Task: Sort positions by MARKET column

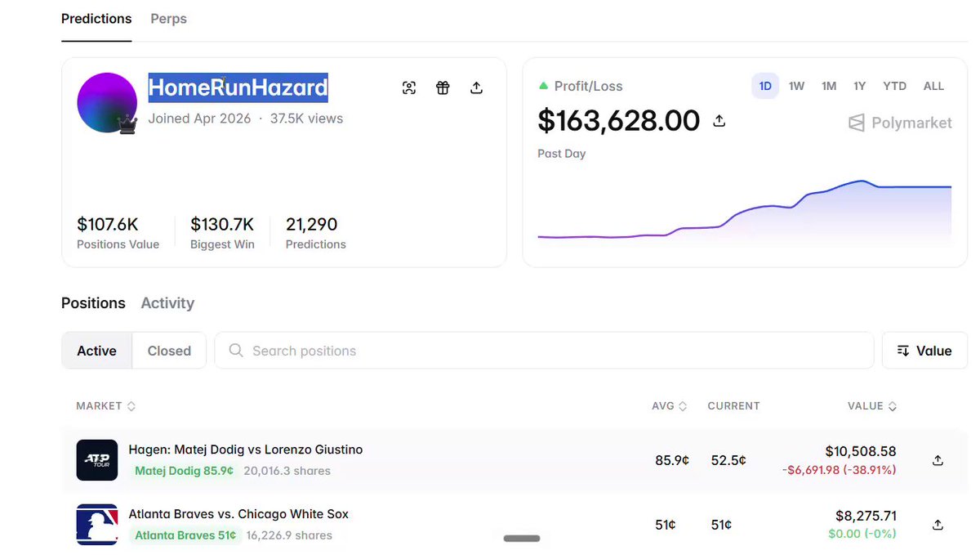Action: [x=105, y=406]
